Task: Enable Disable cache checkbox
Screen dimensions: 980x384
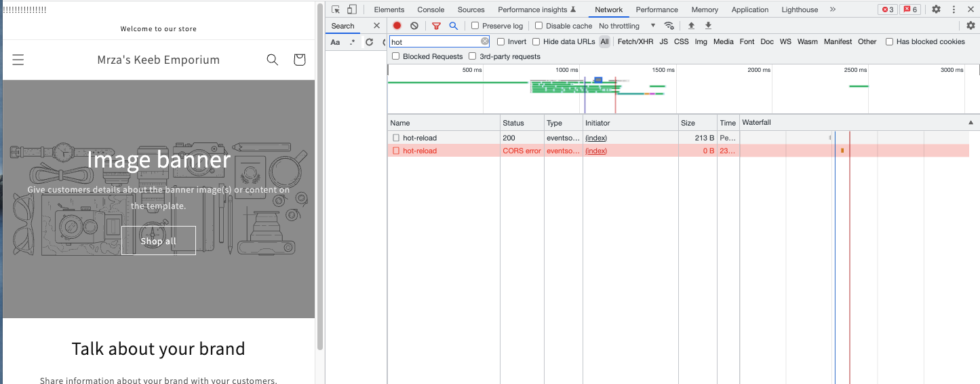Action: pyautogui.click(x=538, y=26)
